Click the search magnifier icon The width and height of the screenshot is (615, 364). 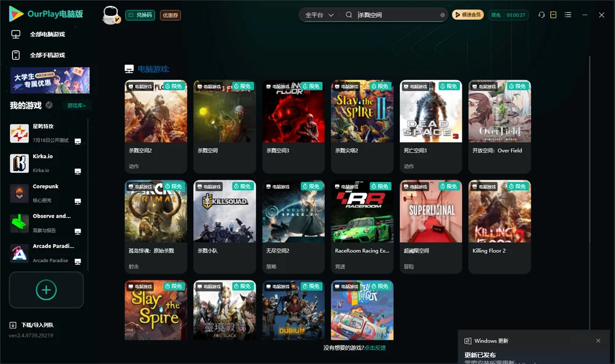click(x=349, y=15)
